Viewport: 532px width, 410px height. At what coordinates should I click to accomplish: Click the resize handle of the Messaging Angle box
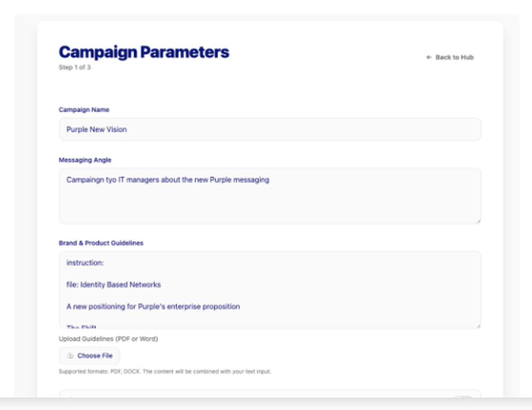(x=478, y=220)
